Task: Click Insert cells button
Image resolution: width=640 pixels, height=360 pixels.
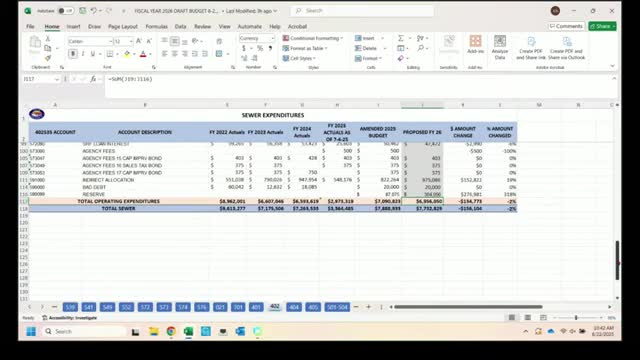Action: tap(364, 38)
